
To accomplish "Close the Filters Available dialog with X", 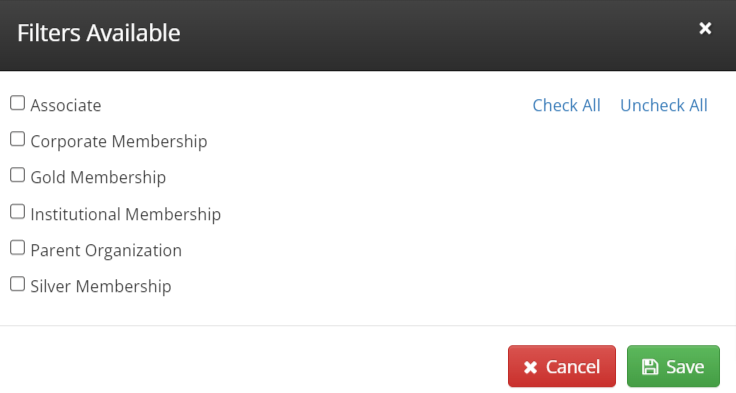I will point(705,29).
